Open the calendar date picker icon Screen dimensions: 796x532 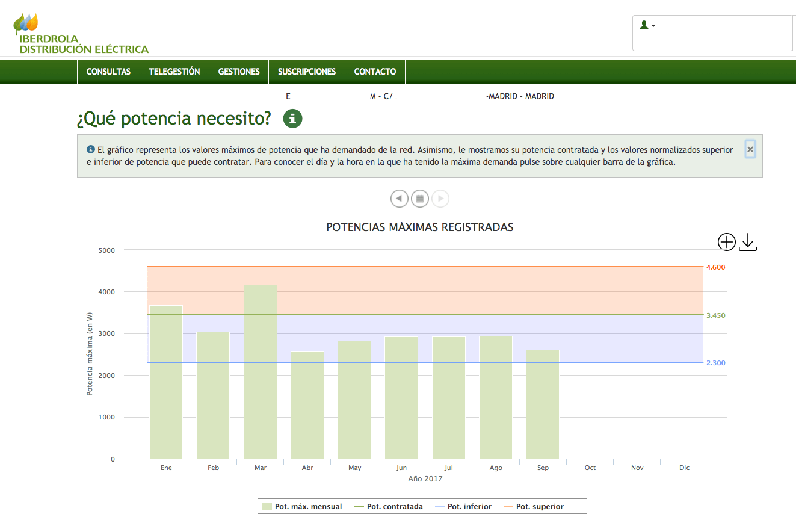420,198
